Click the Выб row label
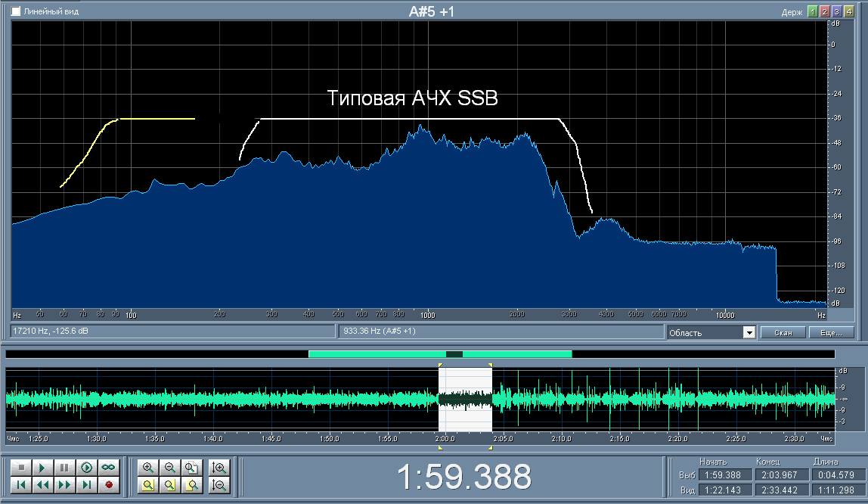Screen dimensions: 868x504 687,475
